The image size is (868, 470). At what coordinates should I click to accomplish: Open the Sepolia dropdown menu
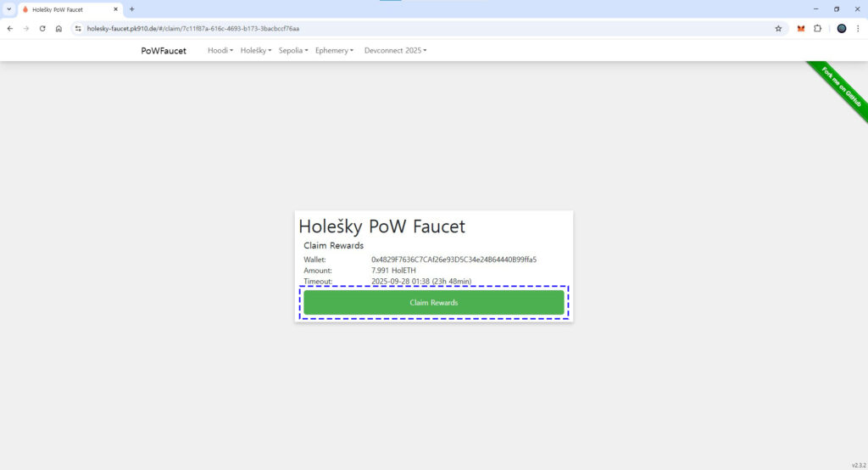point(292,51)
